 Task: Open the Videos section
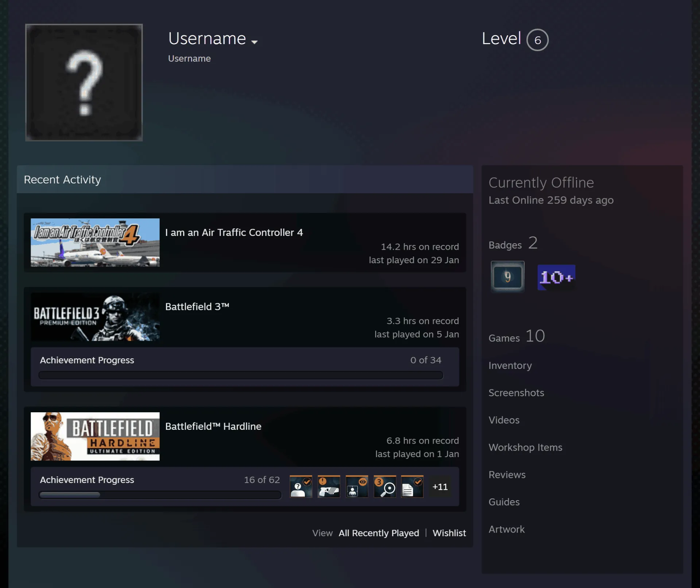(x=504, y=420)
